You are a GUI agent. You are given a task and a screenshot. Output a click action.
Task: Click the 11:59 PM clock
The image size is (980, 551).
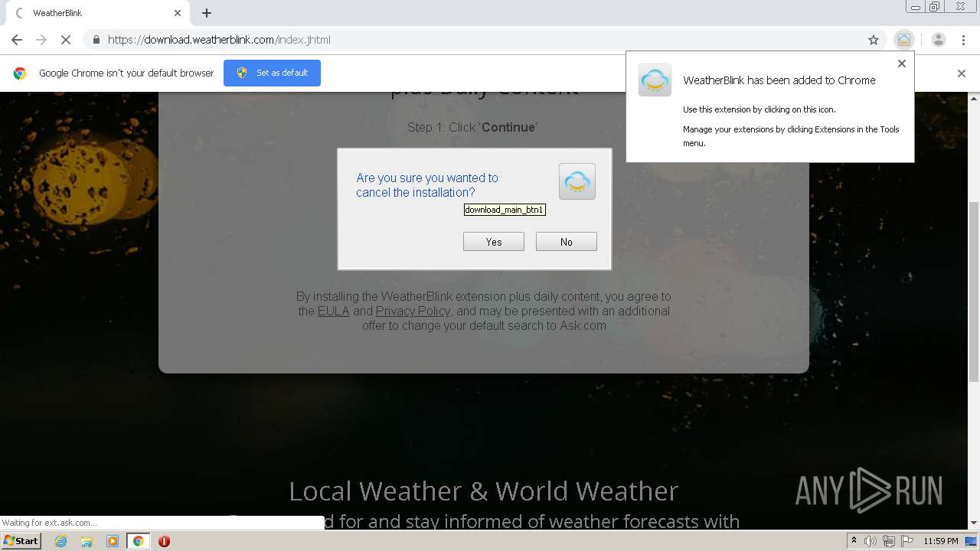coord(941,541)
